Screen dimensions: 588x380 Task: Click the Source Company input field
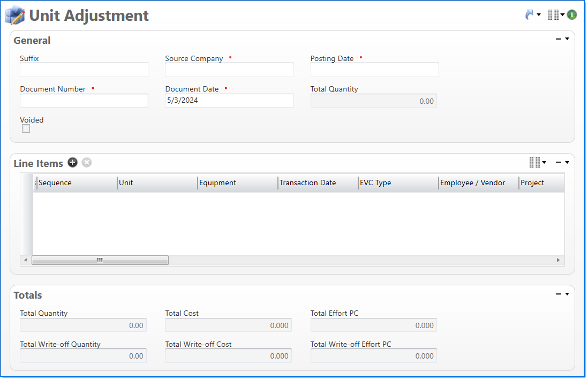(229, 70)
